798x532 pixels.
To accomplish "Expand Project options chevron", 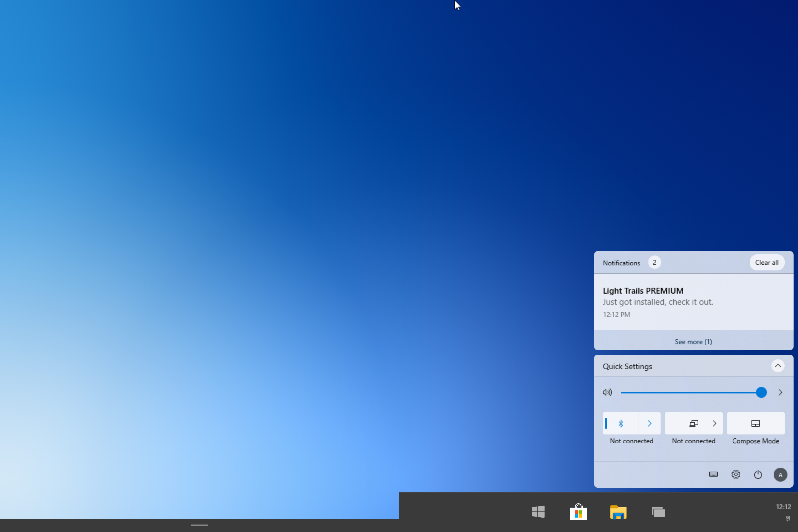I will tap(715, 423).
